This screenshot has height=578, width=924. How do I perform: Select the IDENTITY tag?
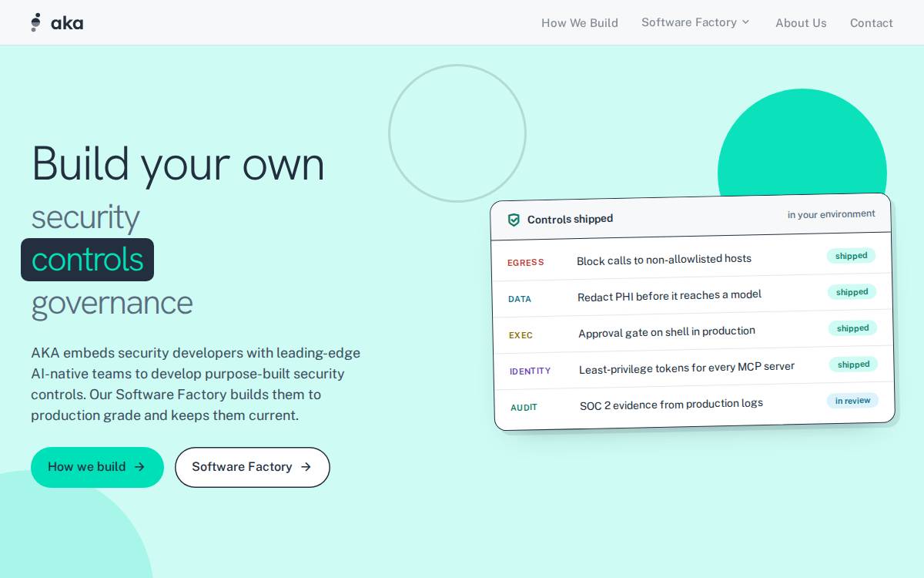tap(531, 371)
